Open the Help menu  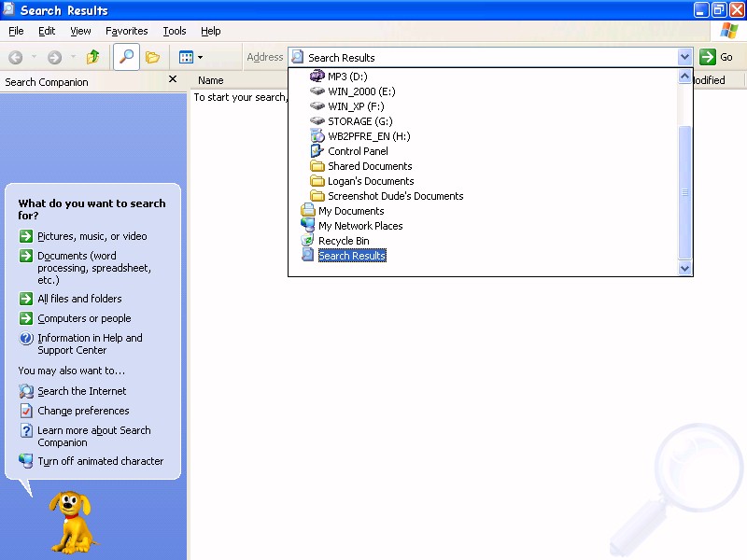(211, 31)
